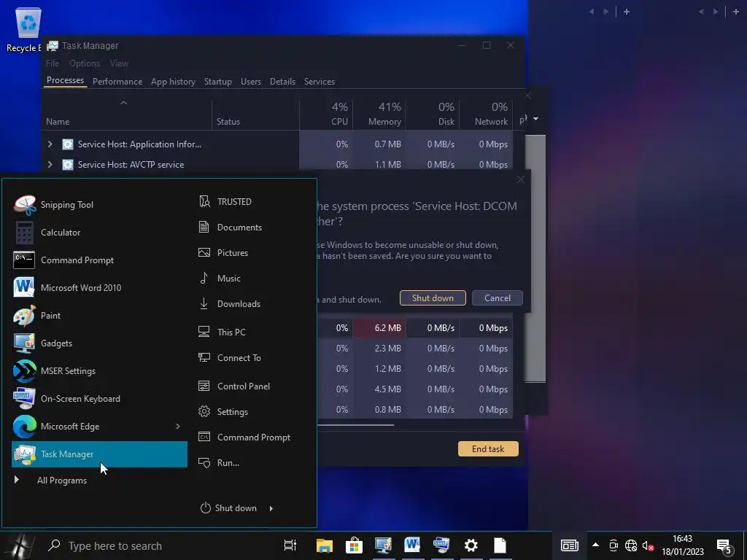Open Downloads folder link
Viewport: 747px width, 560px height.
[229, 304]
